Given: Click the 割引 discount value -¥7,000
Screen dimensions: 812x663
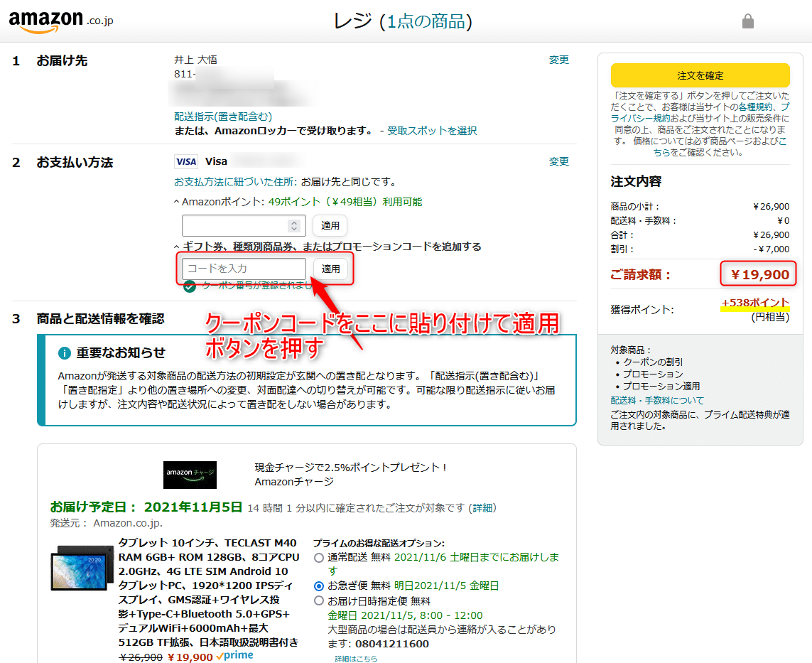Looking at the screenshot, I should (771, 249).
